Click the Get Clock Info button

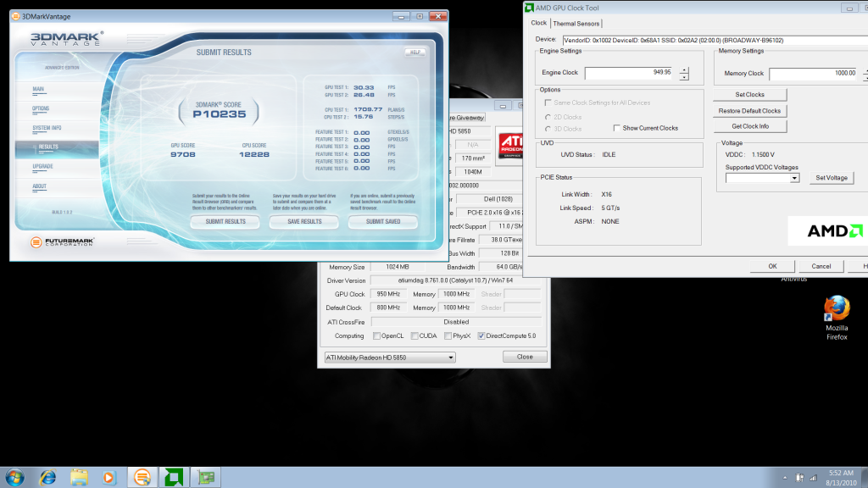coord(749,126)
